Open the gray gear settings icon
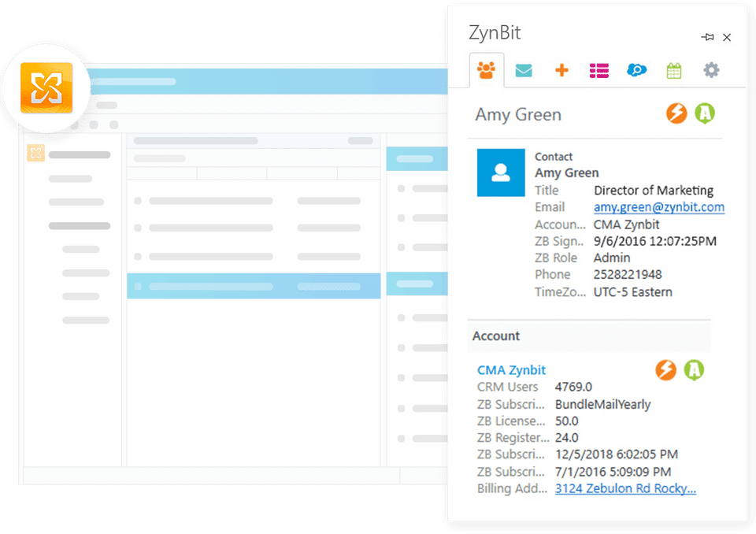The width and height of the screenshot is (756, 534). (711, 70)
